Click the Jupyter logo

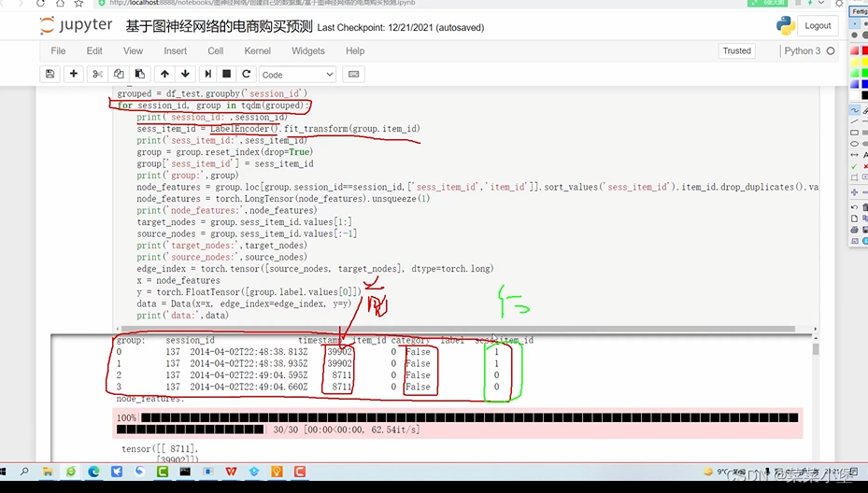76,25
